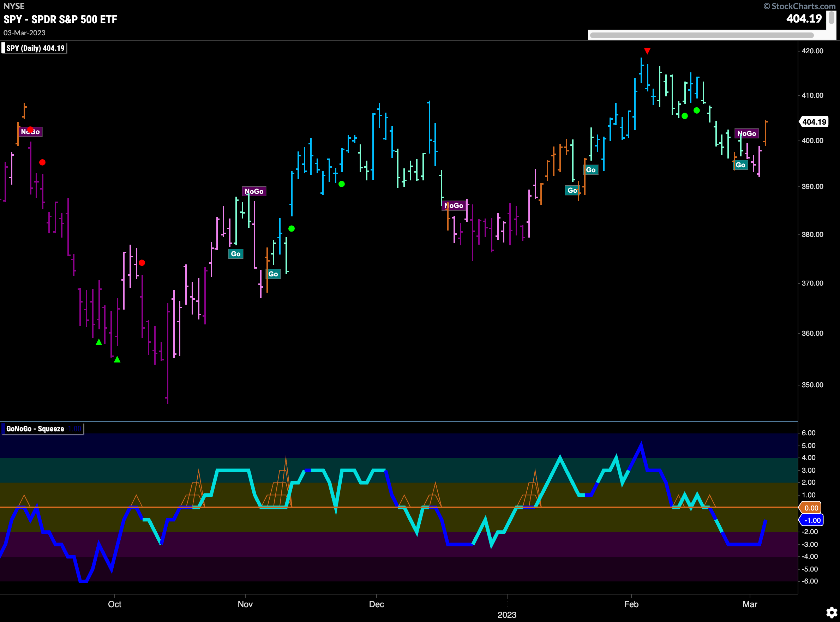Click the horizontal scrollbar thumb under the price
840x622 pixels.
tap(702, 35)
